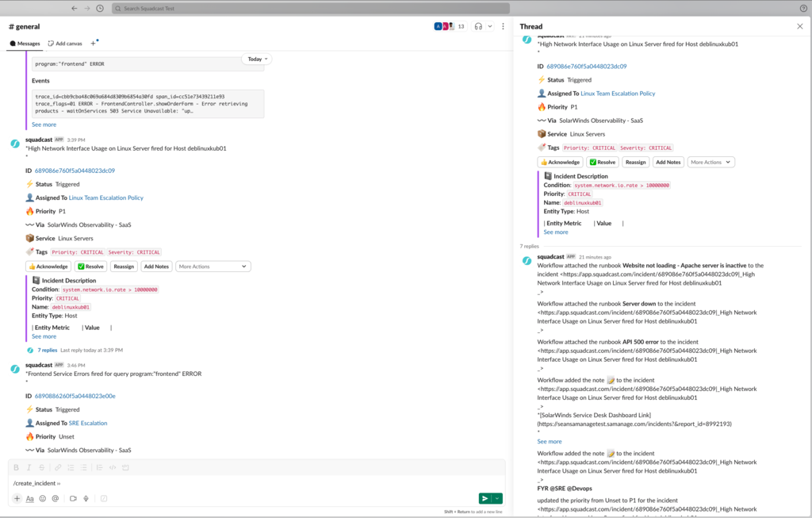Apply bulleted list formatting in composer
This screenshot has height=518, width=812.
click(83, 467)
